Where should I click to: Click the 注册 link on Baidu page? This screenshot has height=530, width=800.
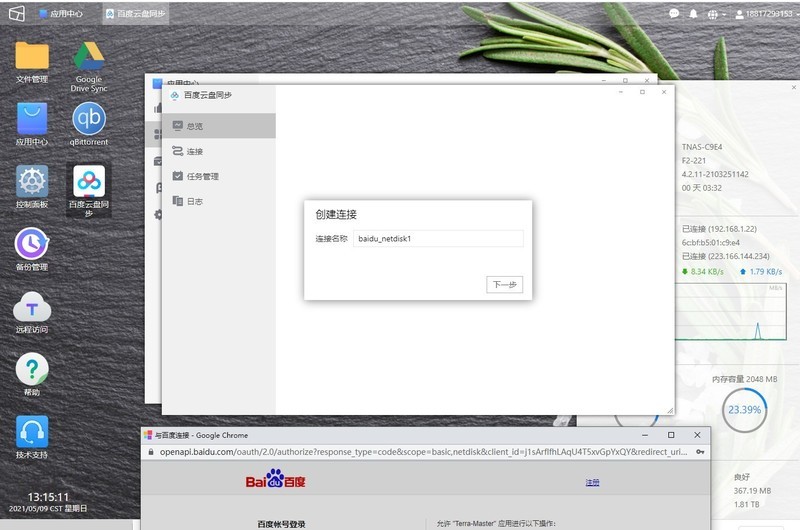pos(592,482)
